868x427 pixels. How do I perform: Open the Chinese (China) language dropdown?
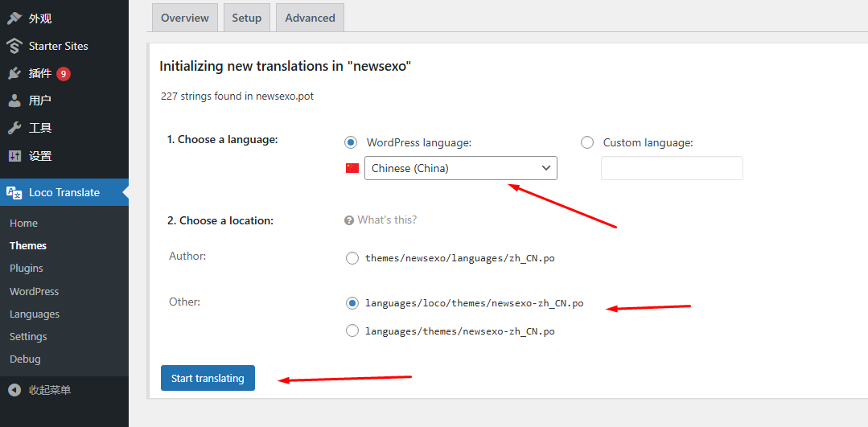coord(461,168)
